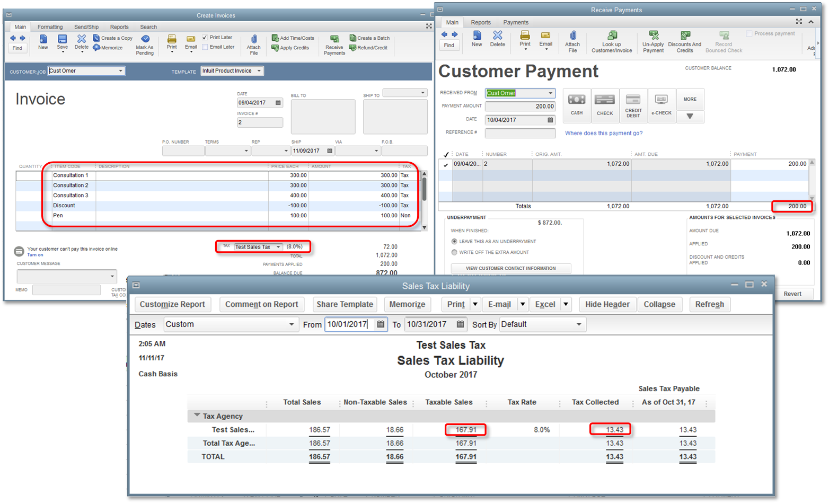Open Sort By Default dropdown
The height and width of the screenshot is (504, 829).
579,324
